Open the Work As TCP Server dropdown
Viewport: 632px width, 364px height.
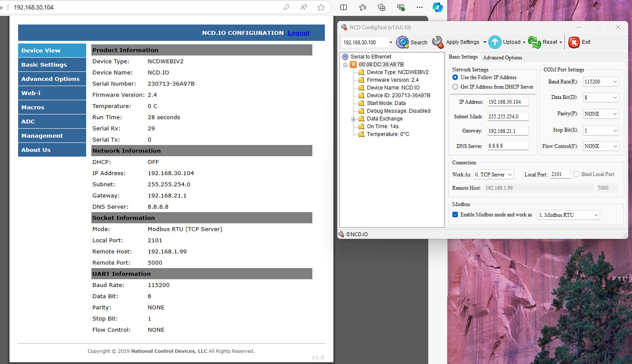(493, 175)
